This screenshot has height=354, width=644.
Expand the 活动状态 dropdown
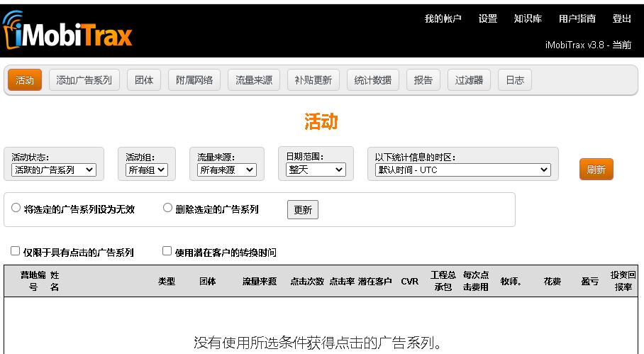(x=54, y=170)
